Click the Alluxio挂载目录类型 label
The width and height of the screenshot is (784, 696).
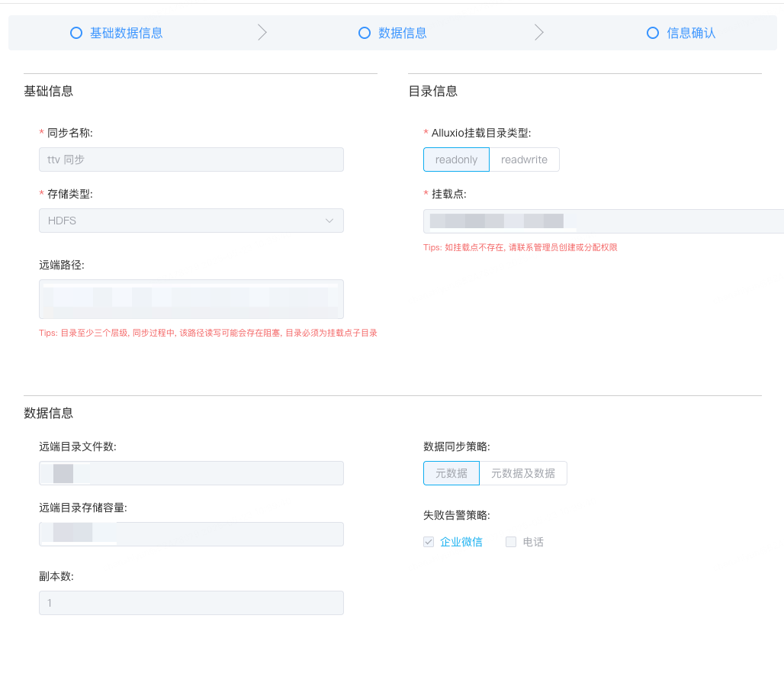(481, 133)
